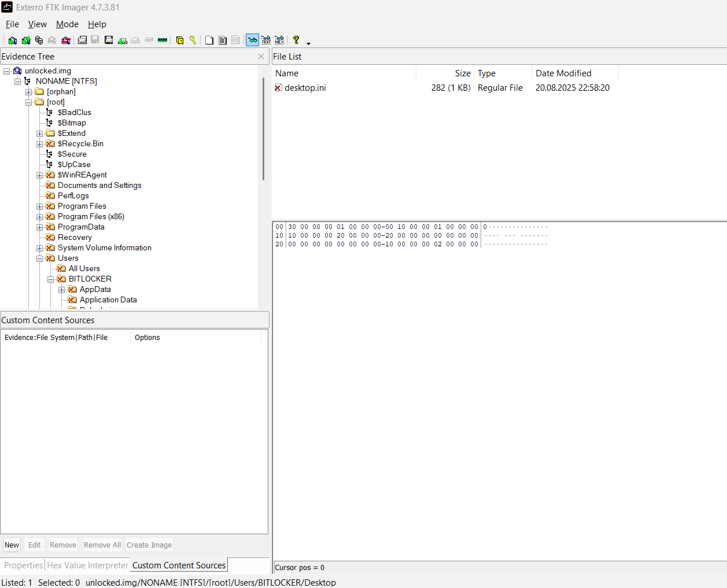Toggle the HEX view mode button

279,40
